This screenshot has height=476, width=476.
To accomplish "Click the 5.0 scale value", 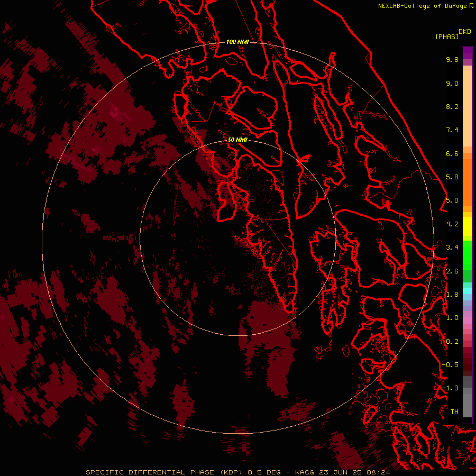I will [452, 200].
